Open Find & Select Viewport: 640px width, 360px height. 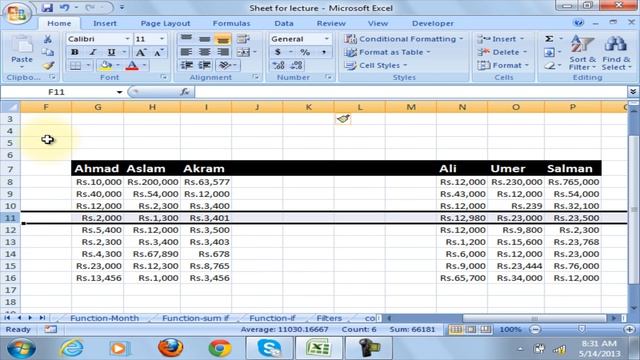tap(616, 53)
